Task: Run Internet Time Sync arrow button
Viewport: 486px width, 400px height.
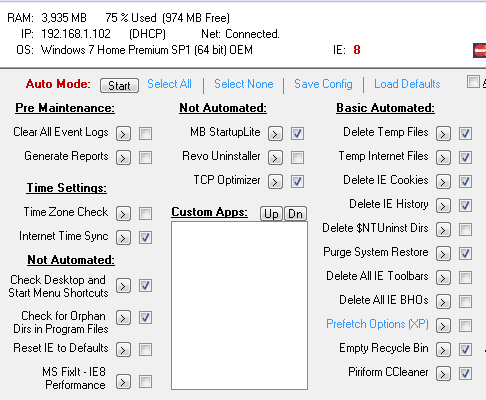Action: (x=123, y=238)
